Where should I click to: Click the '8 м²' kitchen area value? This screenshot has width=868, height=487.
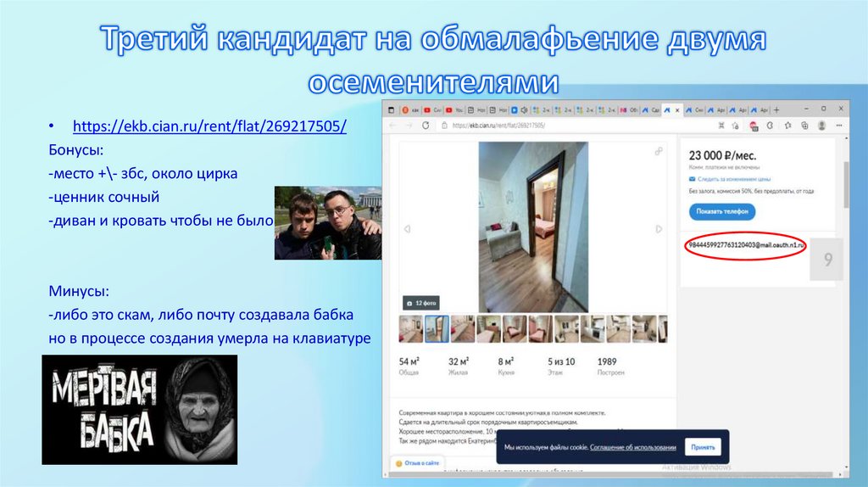point(505,361)
